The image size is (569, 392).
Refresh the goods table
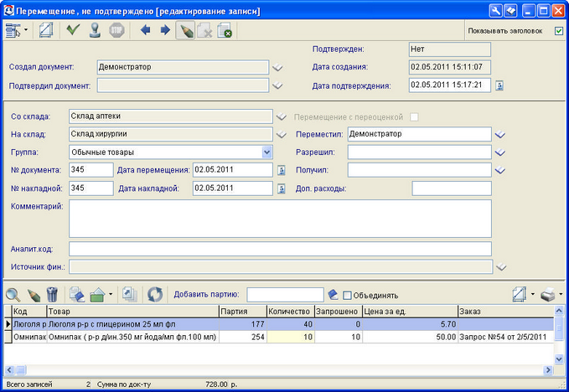coord(155,295)
